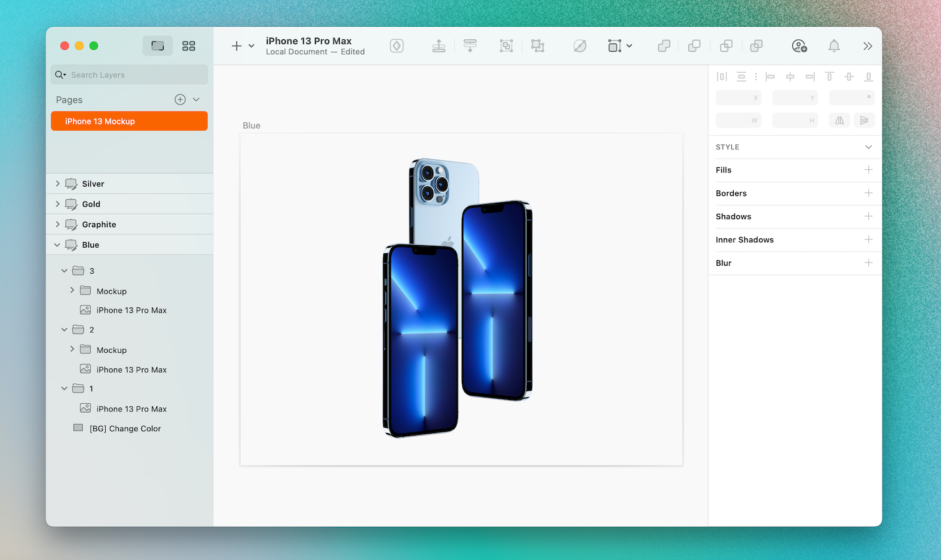Select the Distribute layers toolbar icon

[470, 45]
